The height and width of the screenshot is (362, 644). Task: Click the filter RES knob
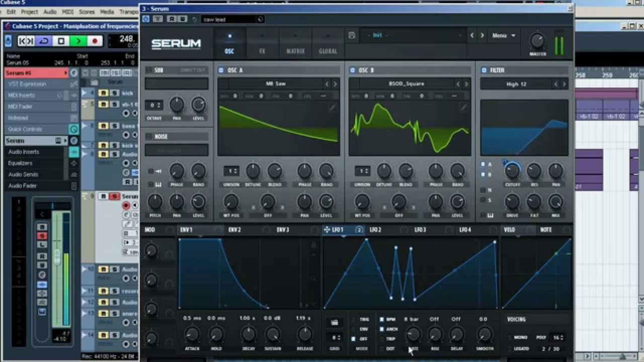534,171
